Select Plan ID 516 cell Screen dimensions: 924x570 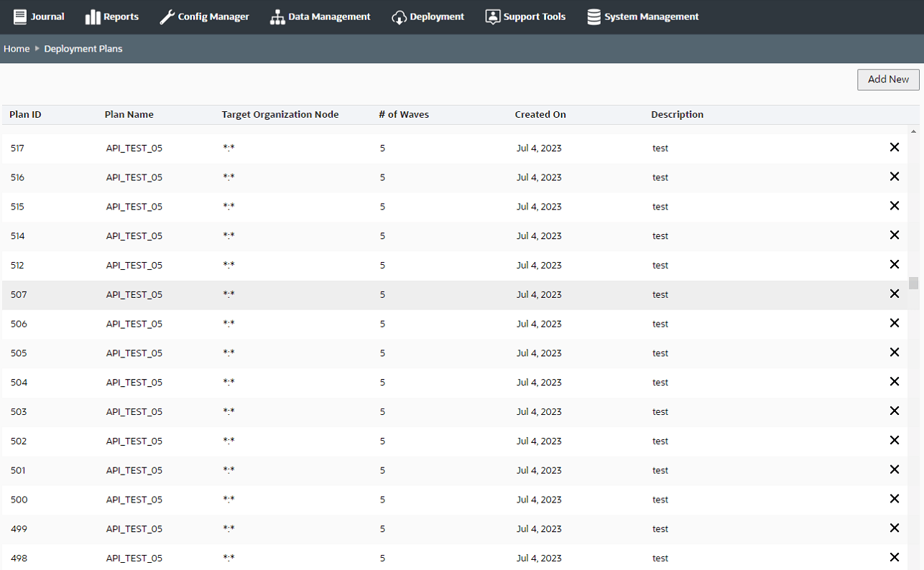point(17,177)
